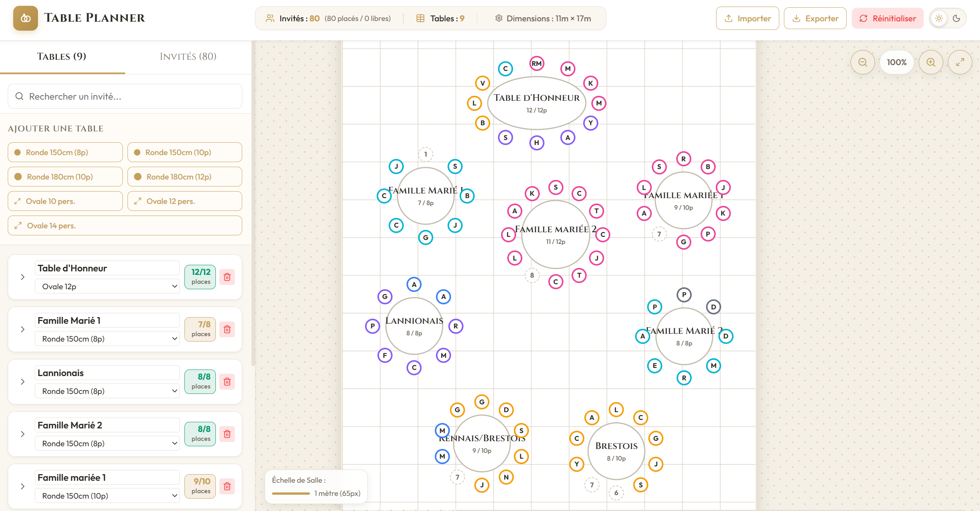Screen dimensions: 980x511
Task: Click empty seat 6 at Brestois table
Action: (x=616, y=493)
